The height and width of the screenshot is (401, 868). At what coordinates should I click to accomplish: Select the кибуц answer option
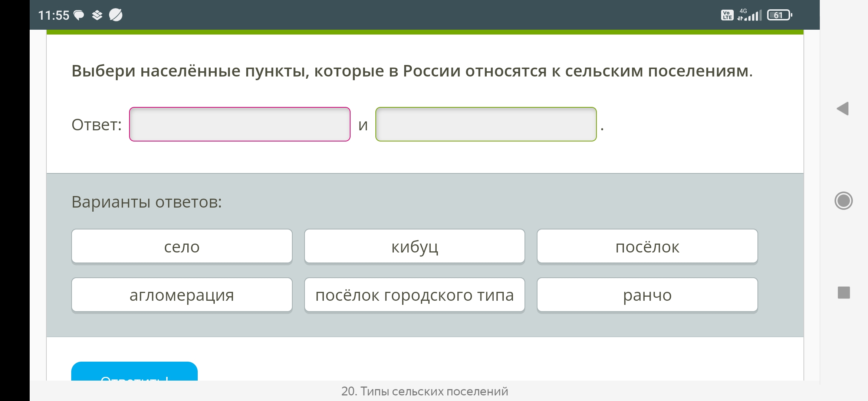click(415, 246)
